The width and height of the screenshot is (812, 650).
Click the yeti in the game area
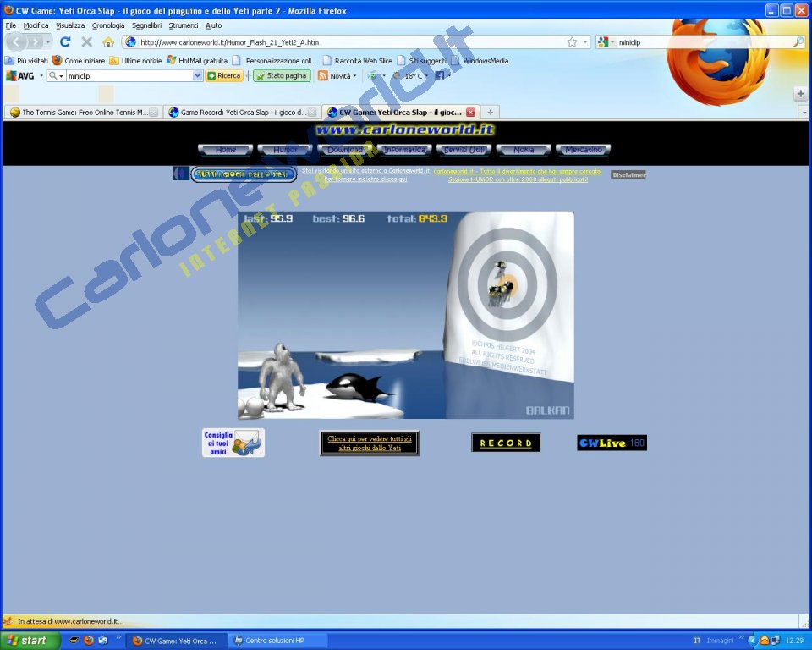pos(281,376)
